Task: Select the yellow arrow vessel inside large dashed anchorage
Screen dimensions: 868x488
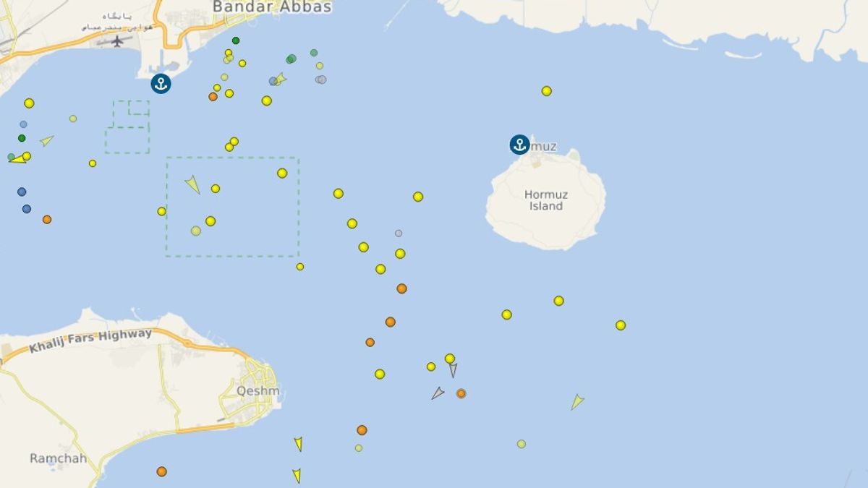Action: click(x=192, y=184)
